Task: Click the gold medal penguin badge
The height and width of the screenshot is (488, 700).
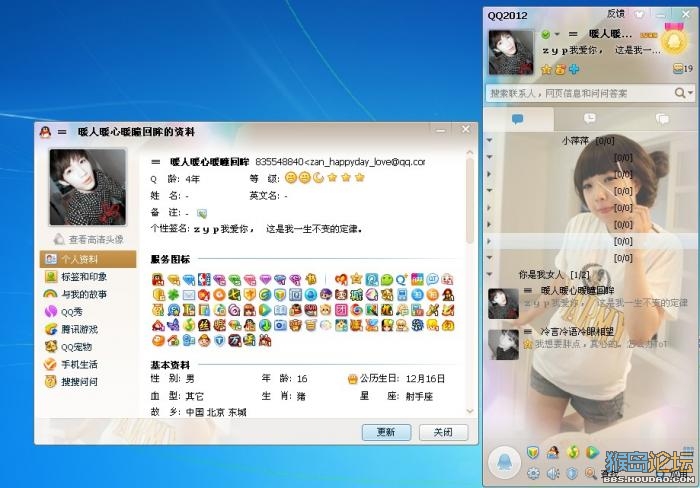Action: 674,41
